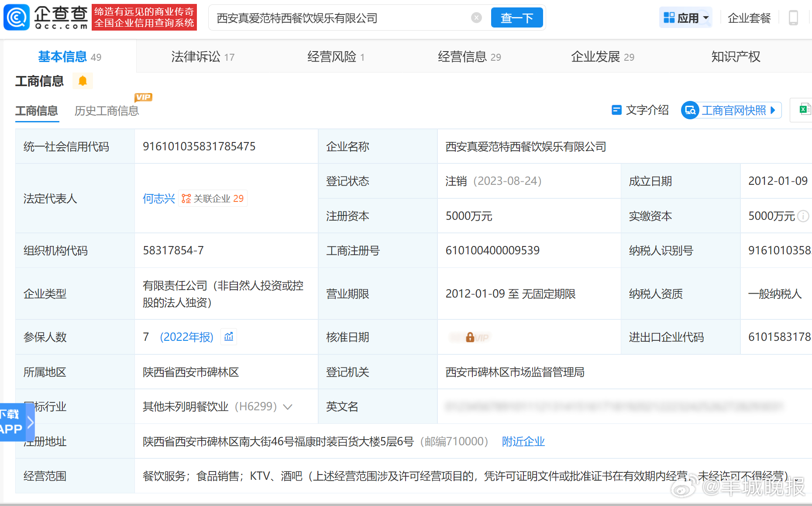This screenshot has width=812, height=506.
Task: Click credit code 916101035831785475
Action: click(x=199, y=146)
